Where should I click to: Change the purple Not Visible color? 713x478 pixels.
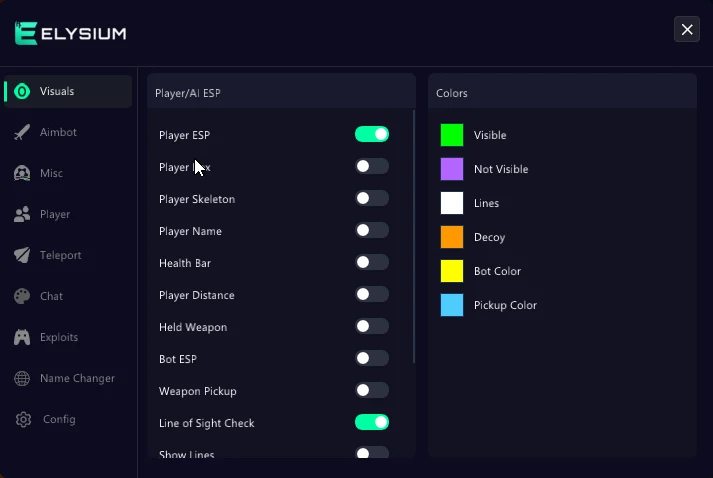pos(452,169)
